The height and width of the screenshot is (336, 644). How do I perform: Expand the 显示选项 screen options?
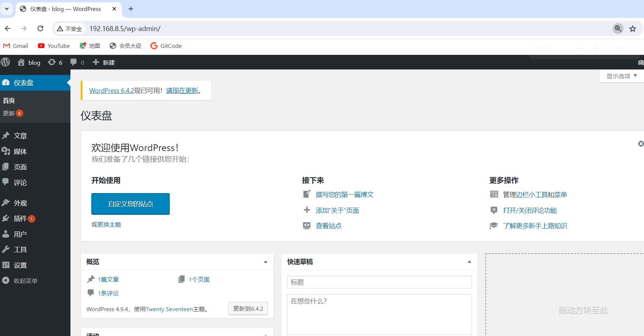(622, 76)
